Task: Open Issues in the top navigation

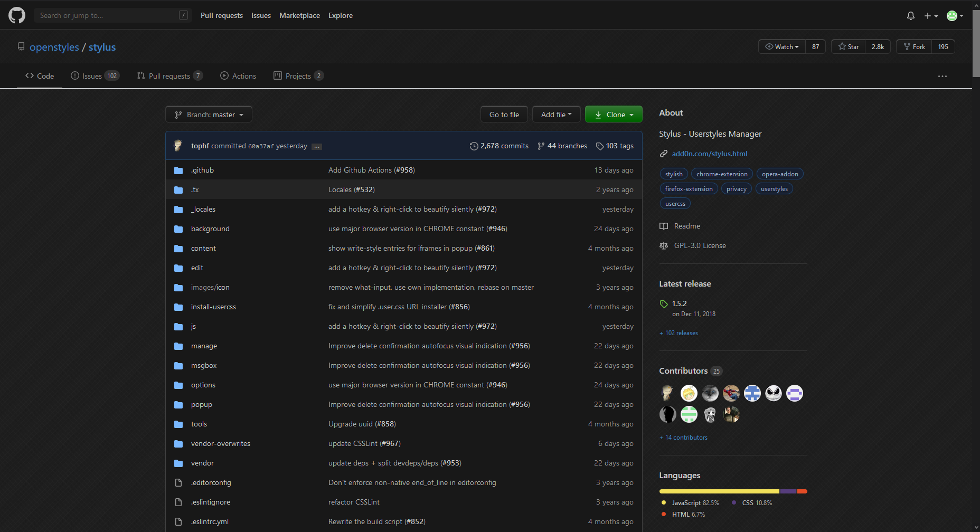Action: point(261,15)
